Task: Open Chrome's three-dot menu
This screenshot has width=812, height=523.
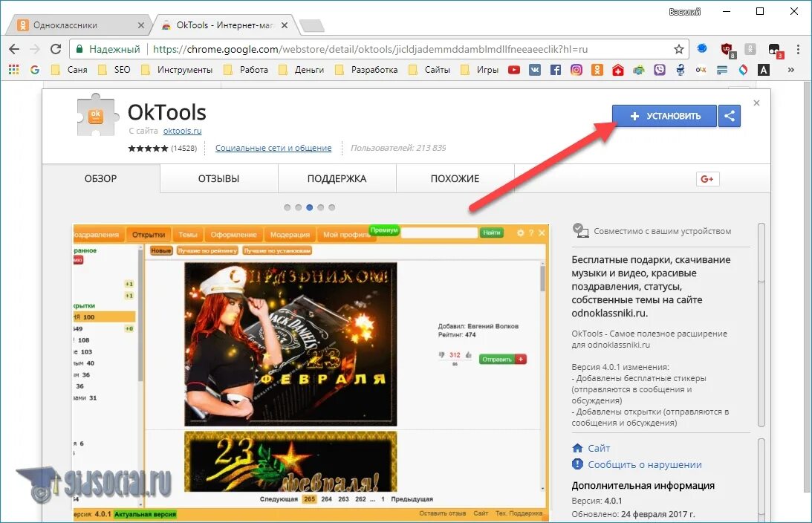Action: tap(798, 49)
